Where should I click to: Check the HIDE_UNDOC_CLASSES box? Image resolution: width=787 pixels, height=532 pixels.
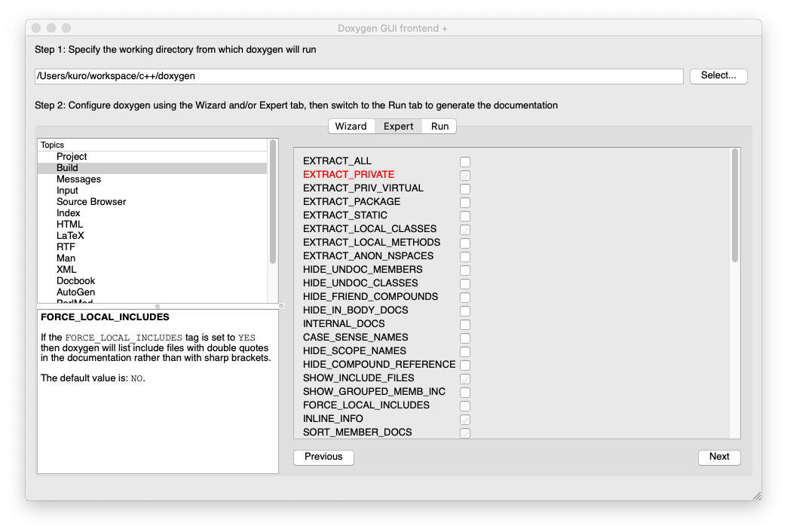click(465, 283)
